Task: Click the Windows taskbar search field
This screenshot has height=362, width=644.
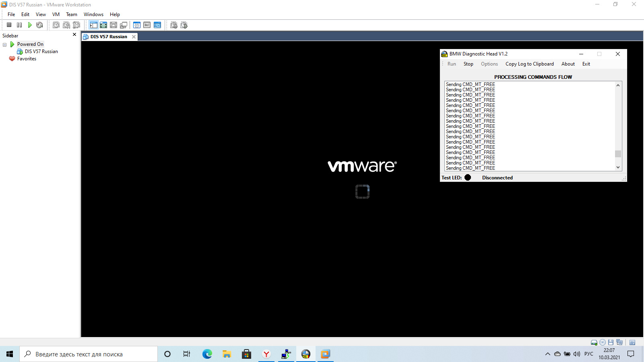Action: (89, 354)
